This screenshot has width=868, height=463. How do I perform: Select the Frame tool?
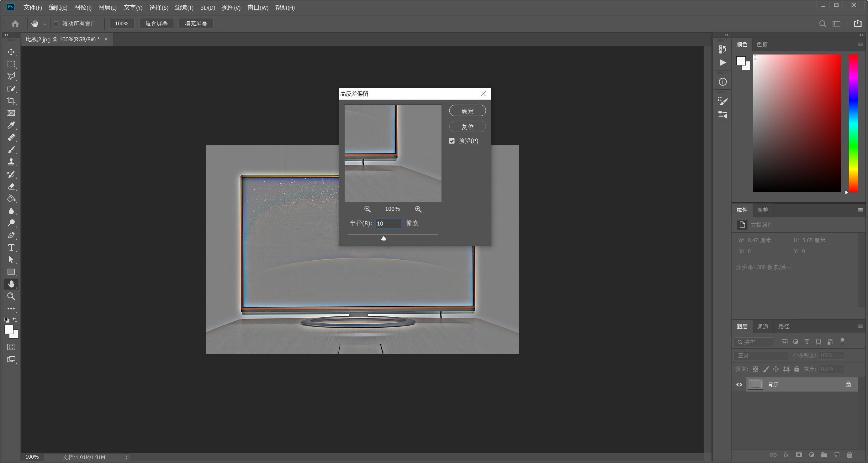tap(11, 113)
